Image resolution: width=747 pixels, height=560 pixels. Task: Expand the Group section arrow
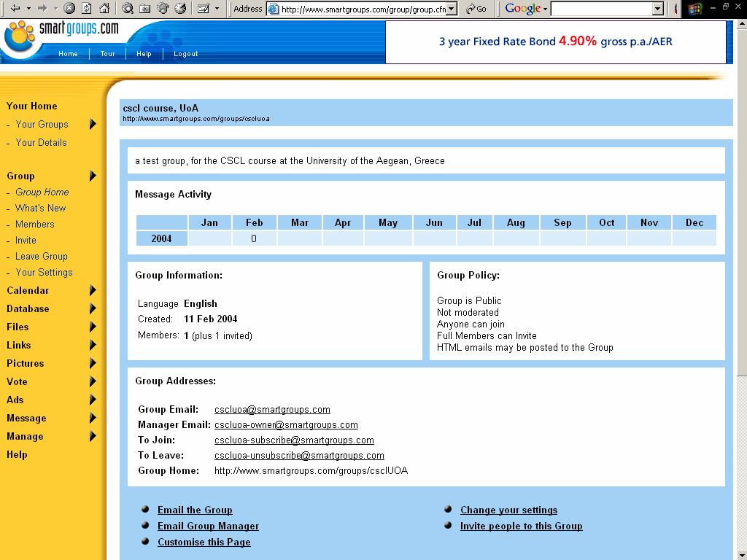[x=93, y=176]
